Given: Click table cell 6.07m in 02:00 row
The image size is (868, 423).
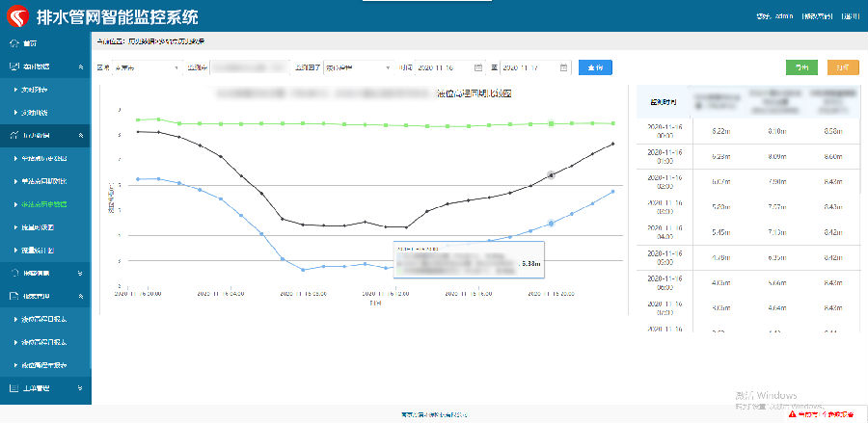Looking at the screenshot, I should 720,182.
